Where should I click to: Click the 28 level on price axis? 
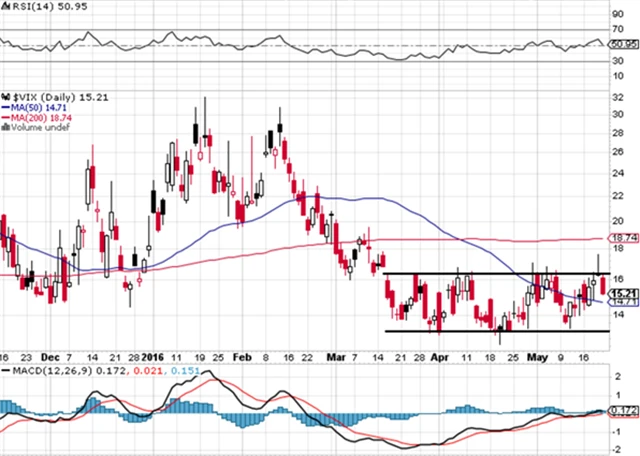coord(618,133)
